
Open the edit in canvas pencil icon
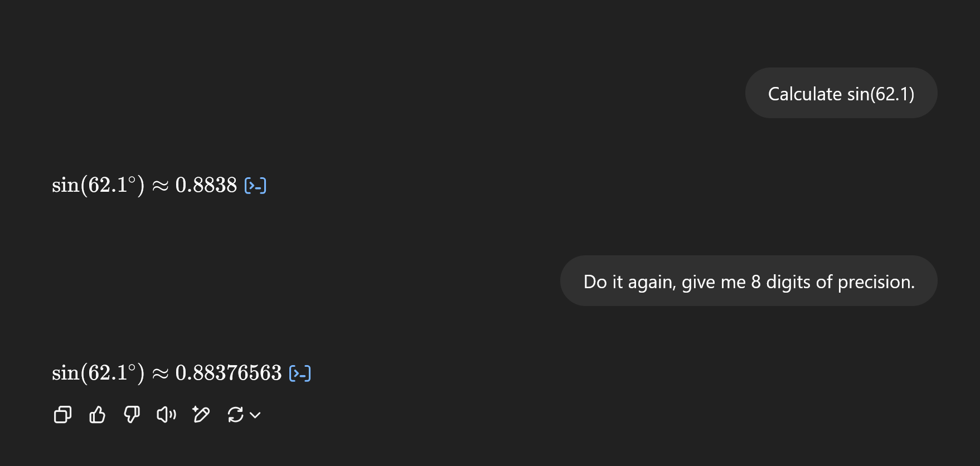coord(201,415)
